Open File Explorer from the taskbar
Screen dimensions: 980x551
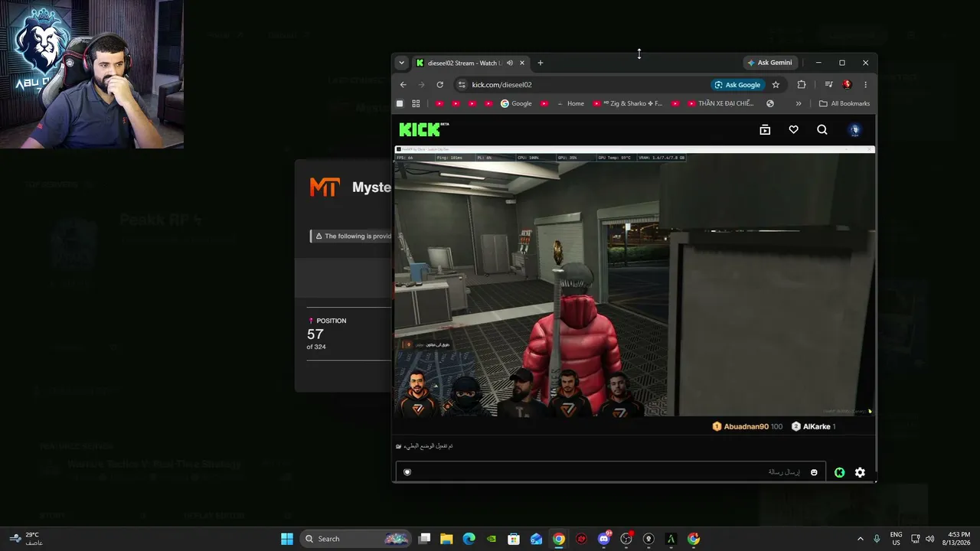[x=446, y=539]
